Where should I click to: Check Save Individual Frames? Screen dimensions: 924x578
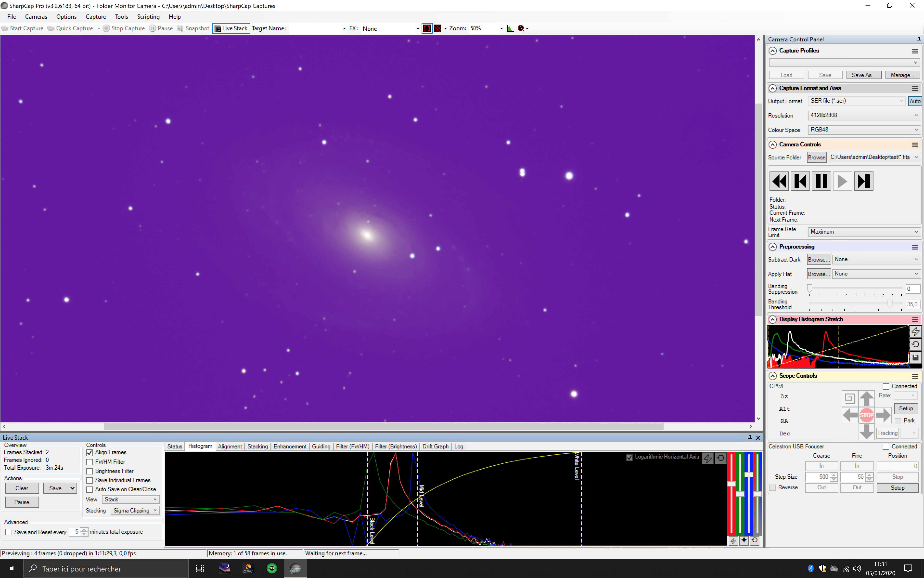(90, 480)
